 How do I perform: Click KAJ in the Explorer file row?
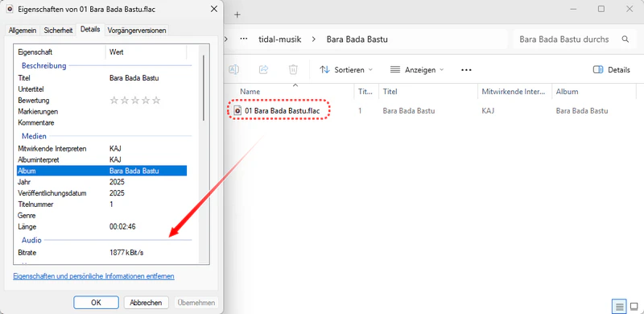pos(489,110)
